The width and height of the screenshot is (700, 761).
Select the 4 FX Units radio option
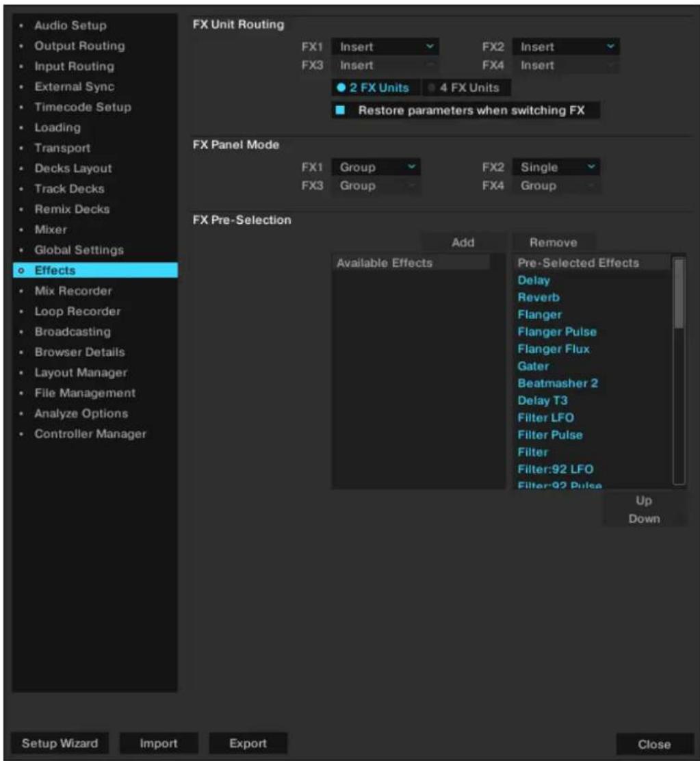pyautogui.click(x=467, y=88)
